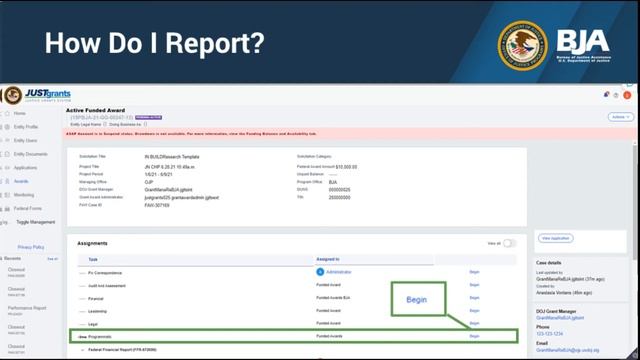Click the Entity Profile sidebar icon
Image resolution: width=640 pixels, height=360 pixels.
pyautogui.click(x=7, y=127)
